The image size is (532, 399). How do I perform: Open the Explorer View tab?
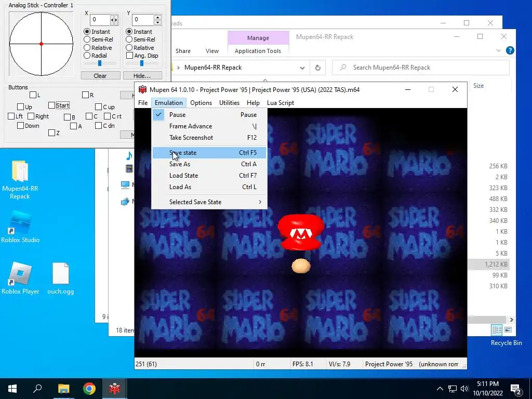click(x=212, y=51)
